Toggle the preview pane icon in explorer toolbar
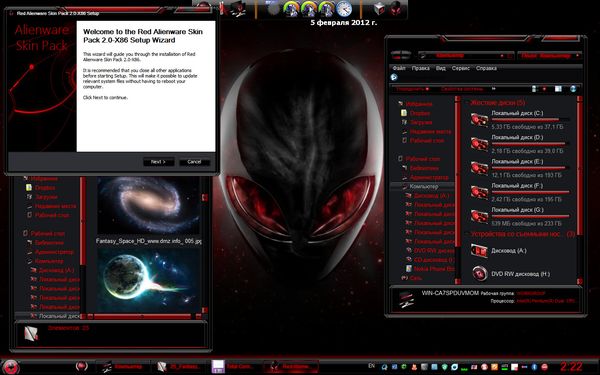 tap(558, 89)
